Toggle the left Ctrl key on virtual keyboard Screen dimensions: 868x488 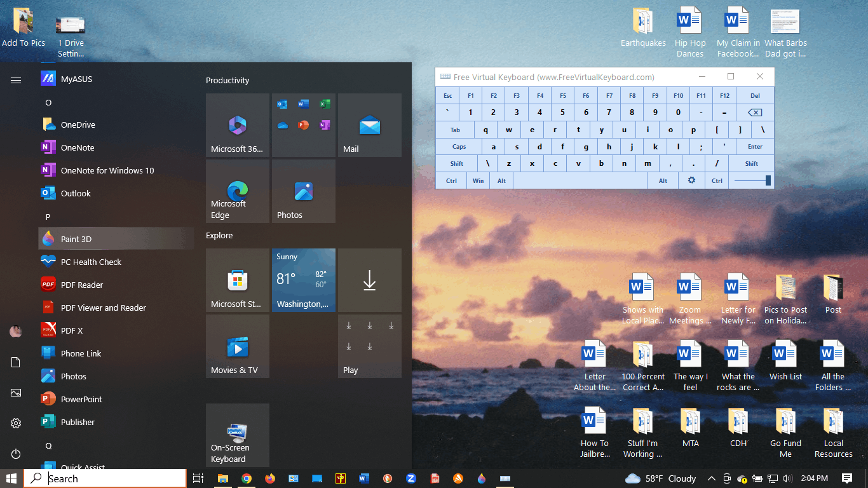click(451, 180)
